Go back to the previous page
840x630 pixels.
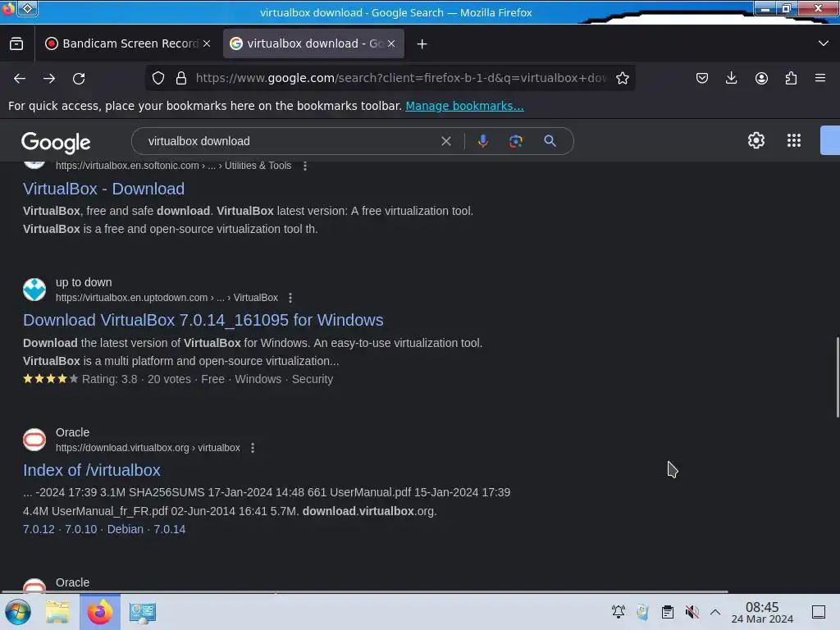coord(20,79)
